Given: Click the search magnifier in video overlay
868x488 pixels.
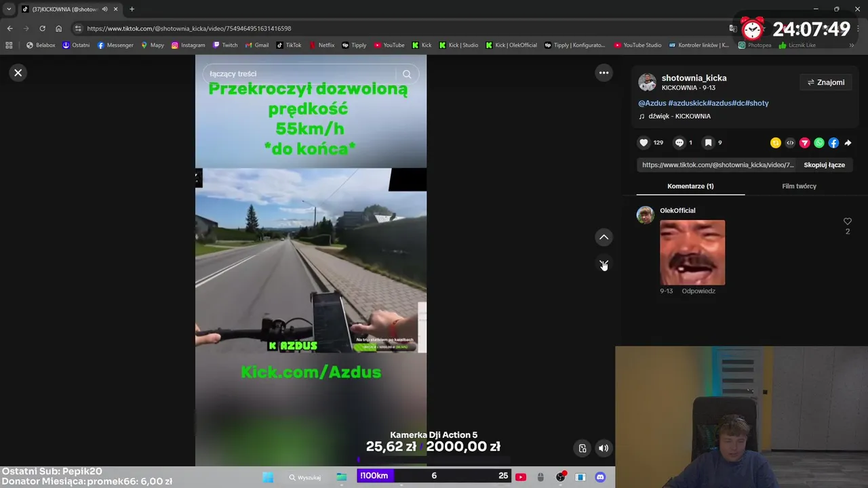Looking at the screenshot, I should (407, 74).
